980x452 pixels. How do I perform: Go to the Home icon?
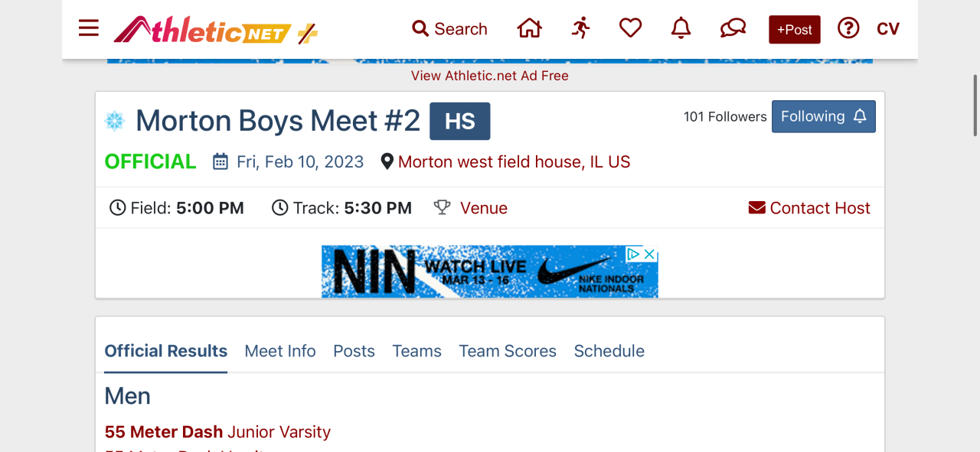point(529,29)
